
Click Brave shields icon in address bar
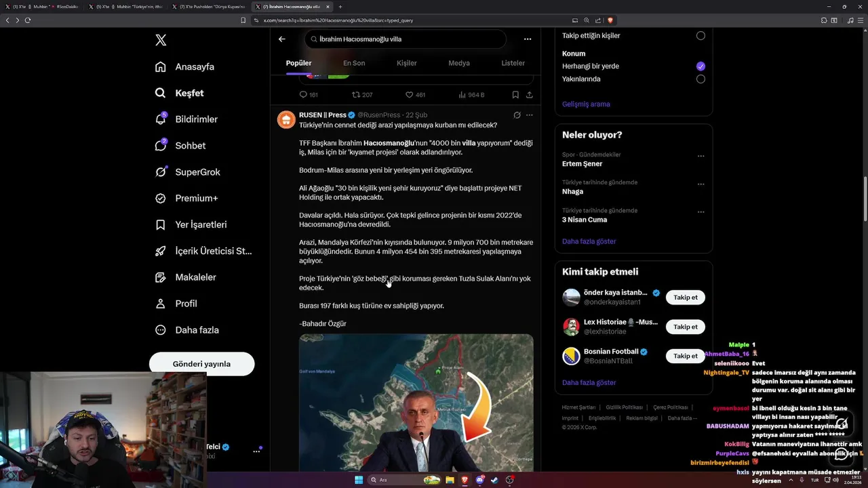(610, 20)
